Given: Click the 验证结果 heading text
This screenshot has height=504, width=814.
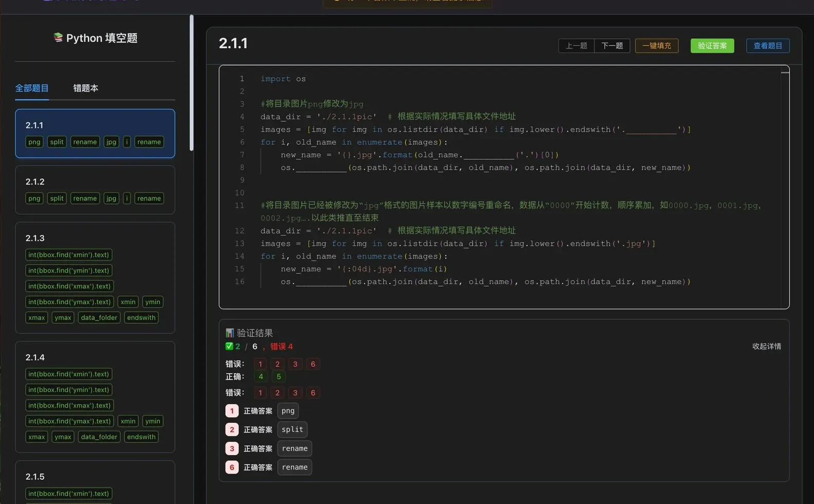Looking at the screenshot, I should point(255,333).
